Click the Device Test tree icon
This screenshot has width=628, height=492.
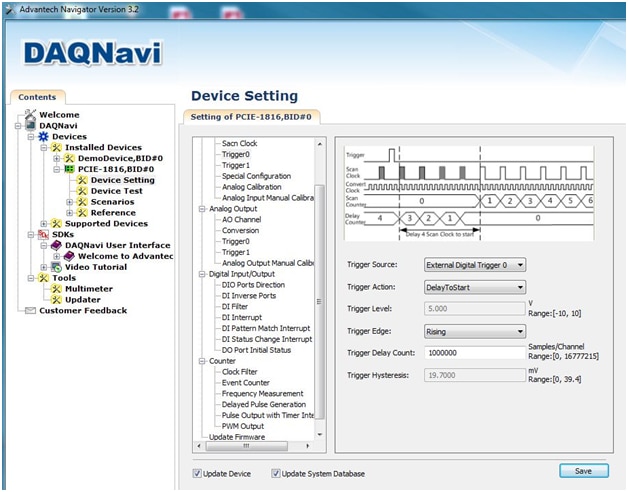point(82,191)
